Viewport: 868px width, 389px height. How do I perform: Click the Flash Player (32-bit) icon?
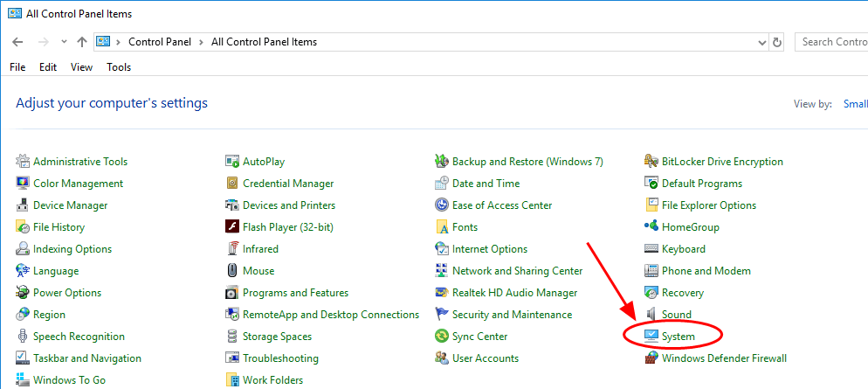(232, 227)
